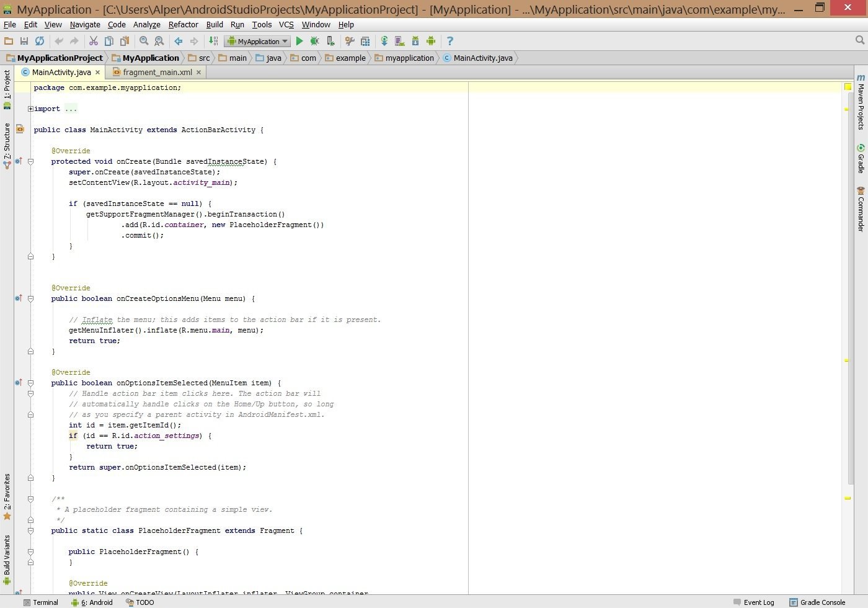
Task: Cut selection with the scissors icon
Action: [x=94, y=41]
